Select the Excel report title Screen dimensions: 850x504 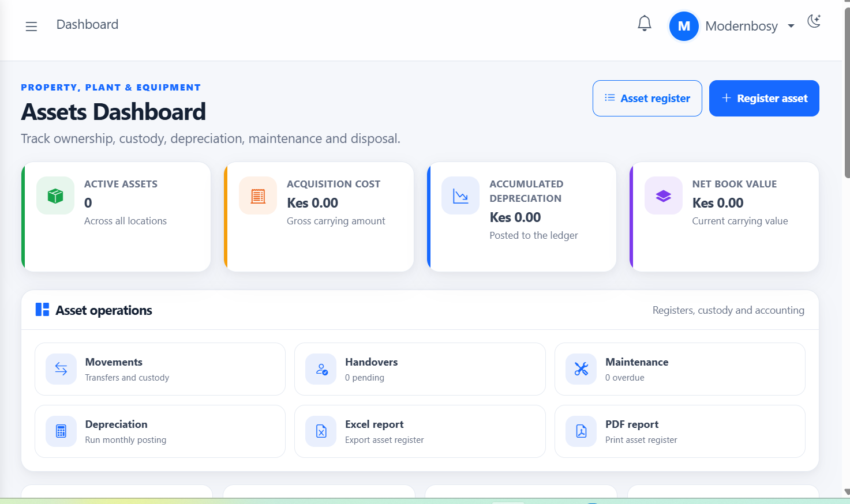tap(374, 424)
